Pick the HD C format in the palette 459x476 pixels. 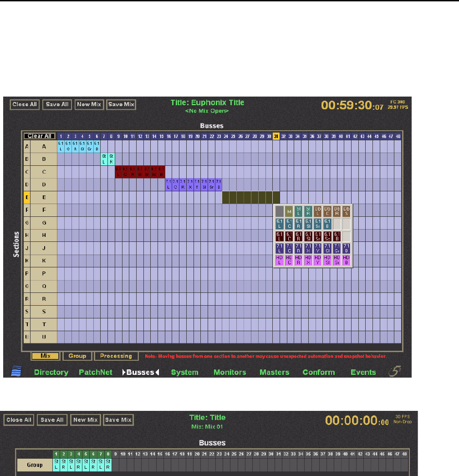pyautogui.click(x=289, y=260)
